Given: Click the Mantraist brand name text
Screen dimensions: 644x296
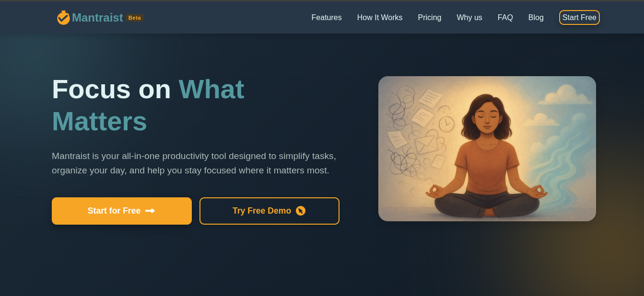Looking at the screenshot, I should click(x=97, y=18).
